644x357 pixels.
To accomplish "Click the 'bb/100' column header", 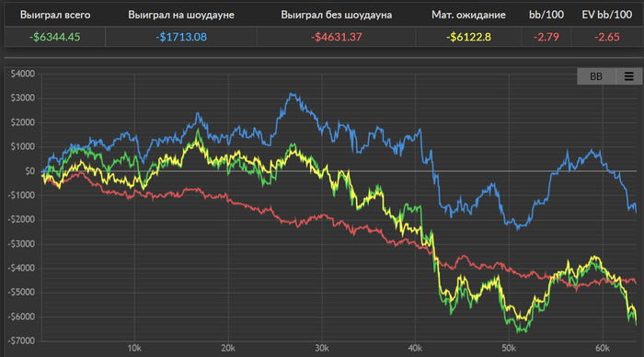I will (x=546, y=16).
